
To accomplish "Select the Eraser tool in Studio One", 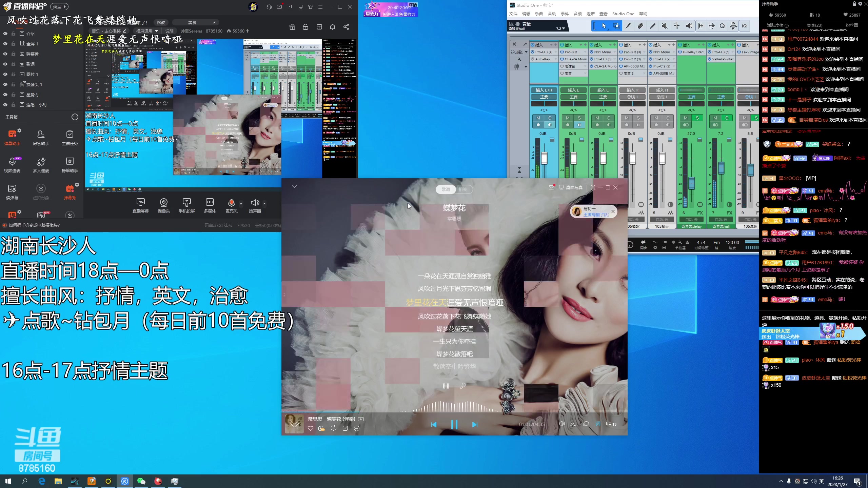I will 640,26.
